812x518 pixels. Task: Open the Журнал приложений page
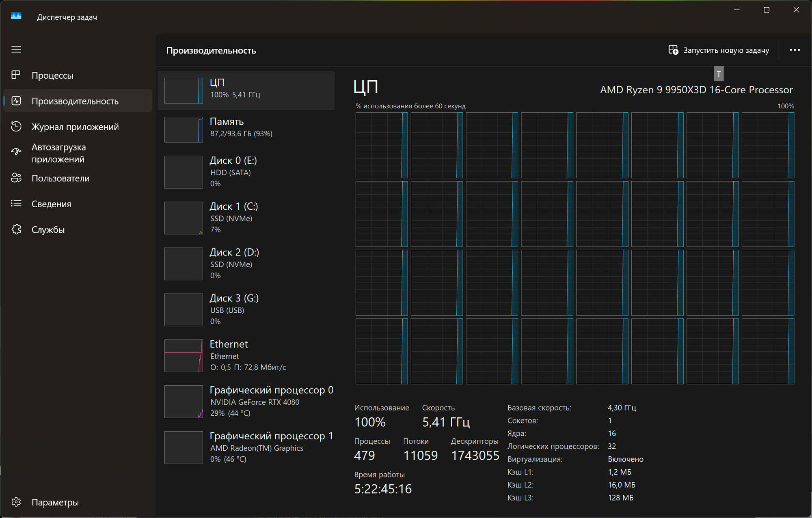point(78,127)
